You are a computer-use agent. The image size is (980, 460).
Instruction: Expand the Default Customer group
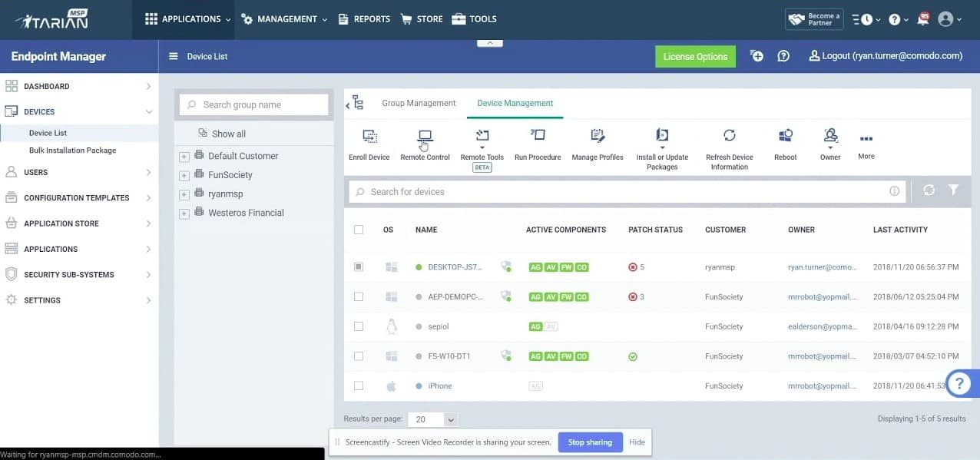coord(184,157)
